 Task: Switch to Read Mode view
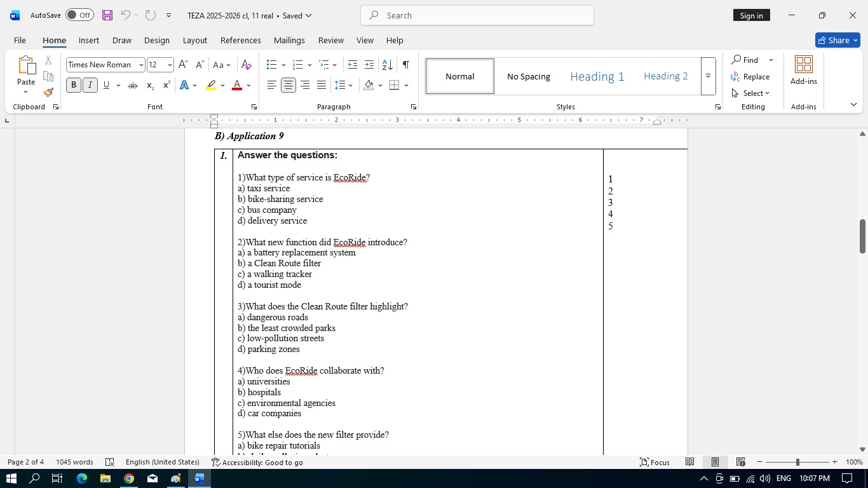689,462
